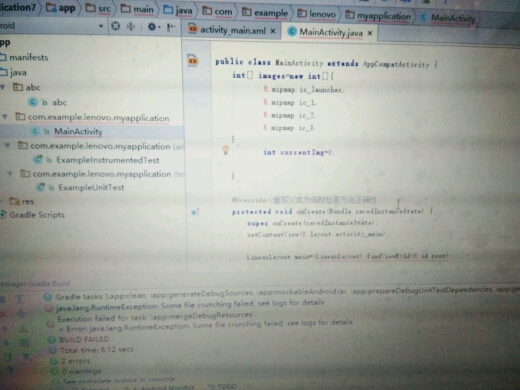
Task: Click the related XML file gutter icon
Action: [192, 60]
